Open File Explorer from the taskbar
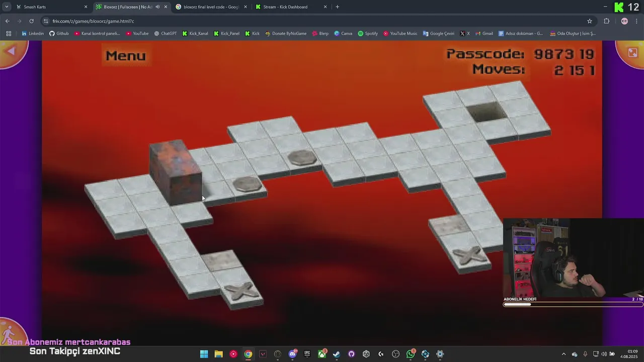Screen dimensions: 644x362 (x=218, y=354)
